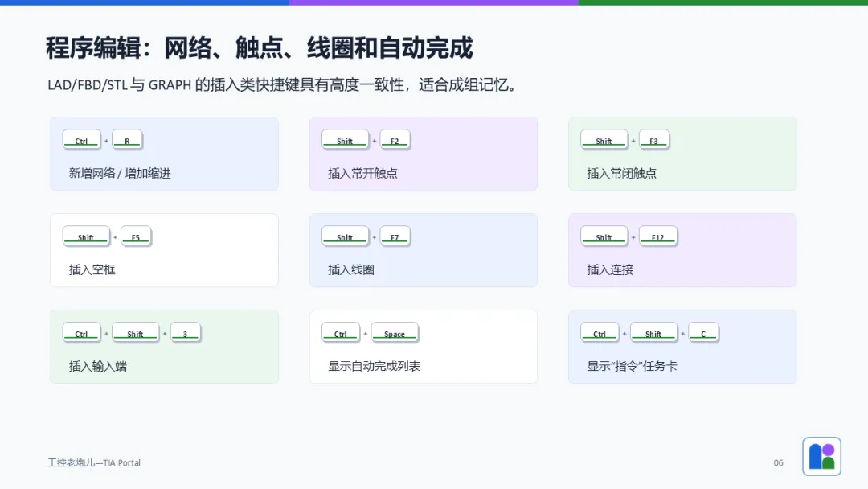The width and height of the screenshot is (868, 489).
Task: Click the 'R' key cap
Action: coord(127,140)
